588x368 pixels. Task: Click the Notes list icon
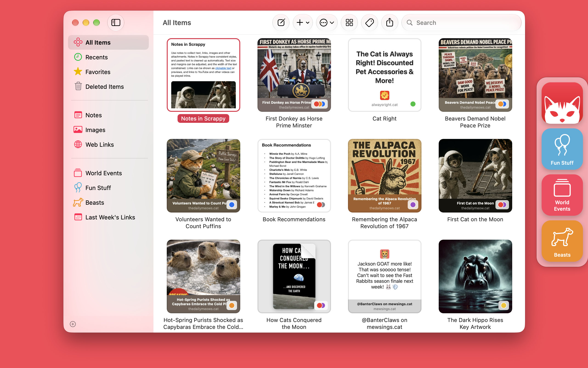(78, 115)
